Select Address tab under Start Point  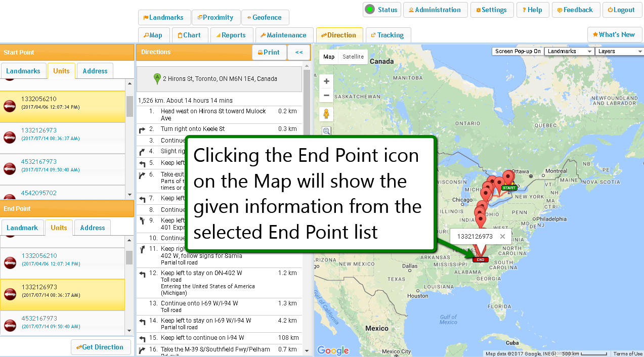coord(95,71)
